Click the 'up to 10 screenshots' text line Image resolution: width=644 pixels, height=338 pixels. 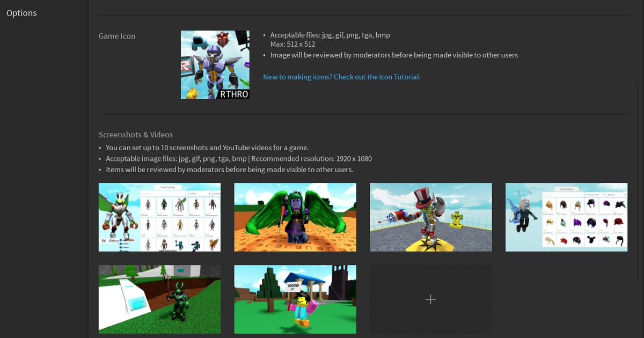[x=207, y=148]
